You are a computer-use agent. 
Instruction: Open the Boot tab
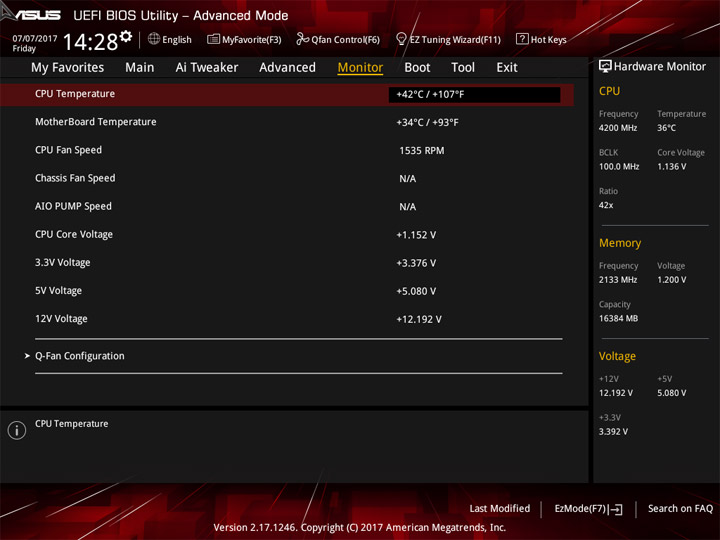click(417, 68)
